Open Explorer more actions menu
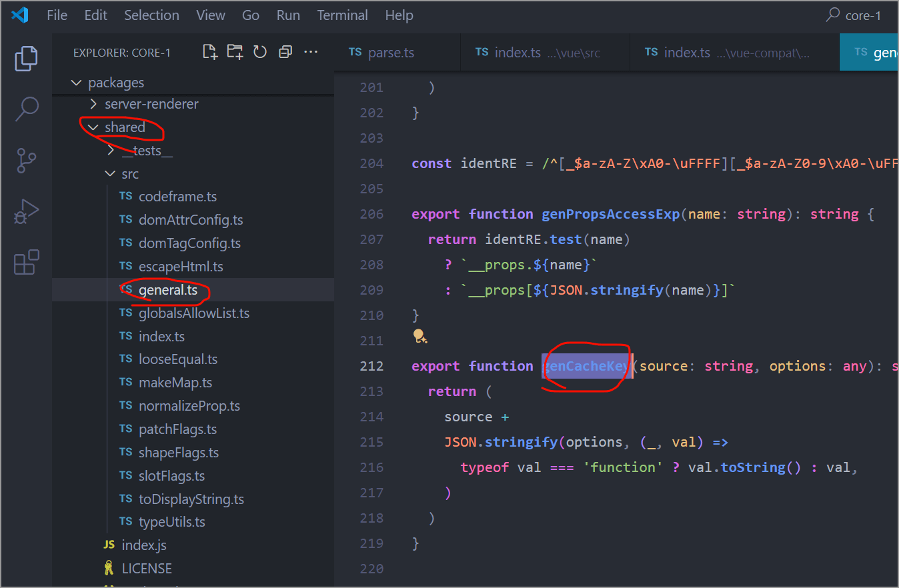 tap(311, 52)
